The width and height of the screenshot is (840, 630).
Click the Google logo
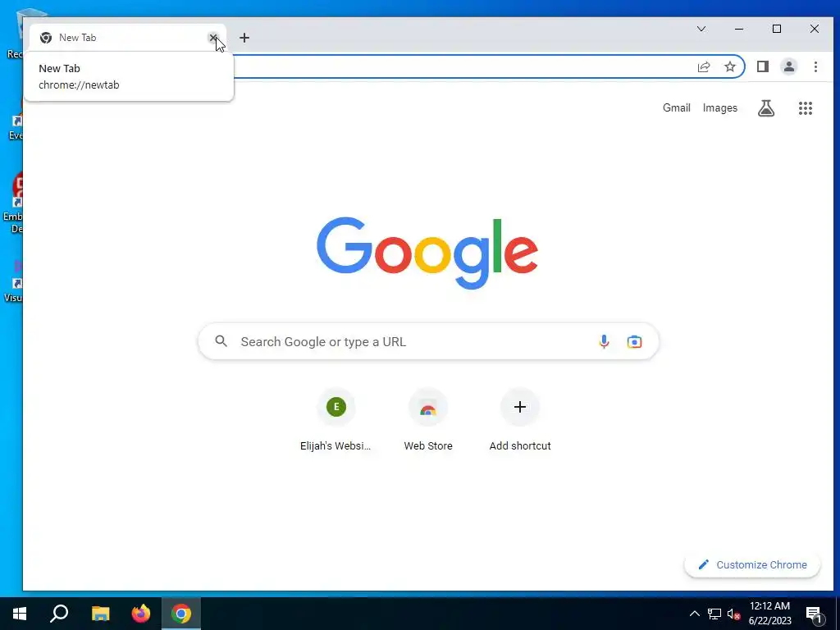click(x=427, y=253)
